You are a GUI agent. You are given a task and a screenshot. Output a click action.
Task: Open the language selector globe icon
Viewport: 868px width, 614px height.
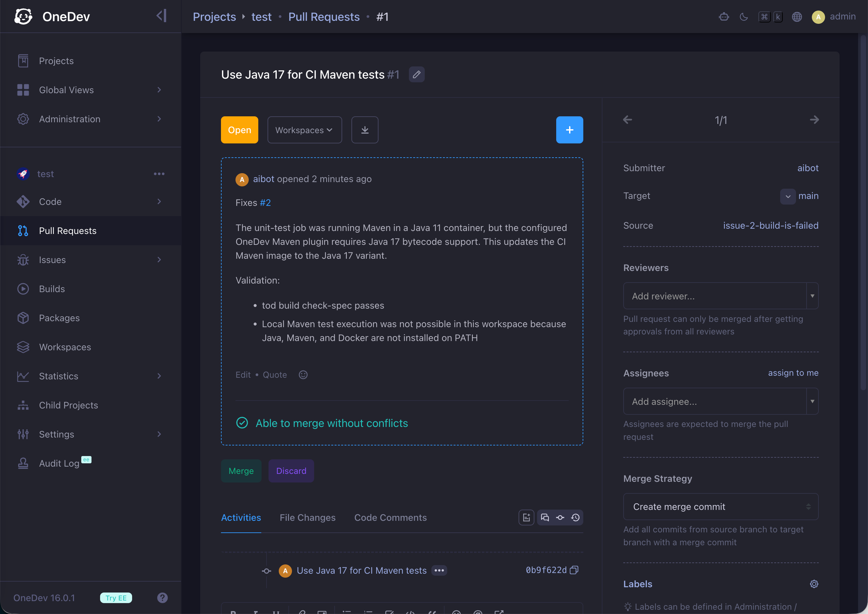[x=797, y=17]
